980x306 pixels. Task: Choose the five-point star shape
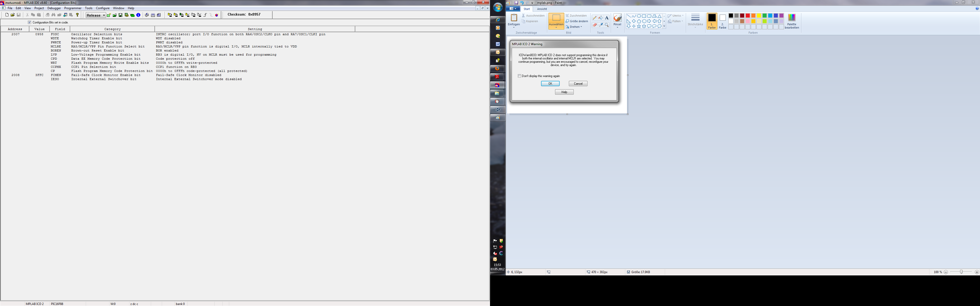(x=639, y=26)
